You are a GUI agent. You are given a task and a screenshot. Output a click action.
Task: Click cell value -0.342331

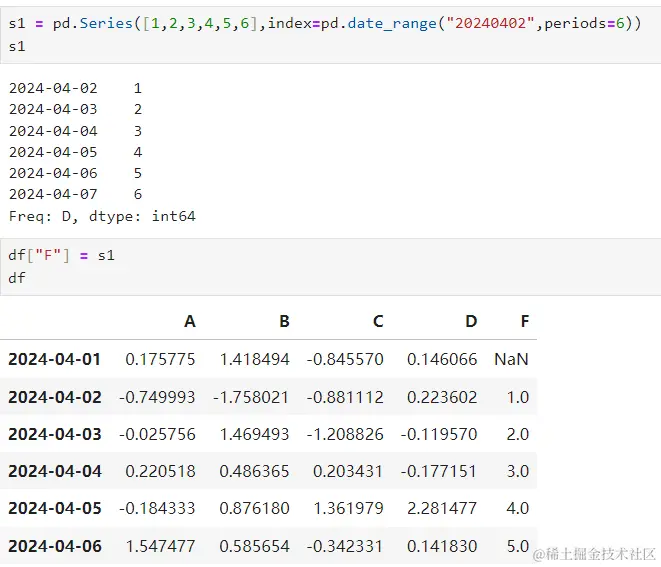click(x=345, y=546)
